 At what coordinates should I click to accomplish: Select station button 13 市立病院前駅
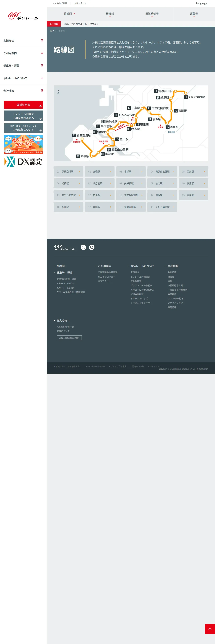pyautogui.click(x=131, y=195)
